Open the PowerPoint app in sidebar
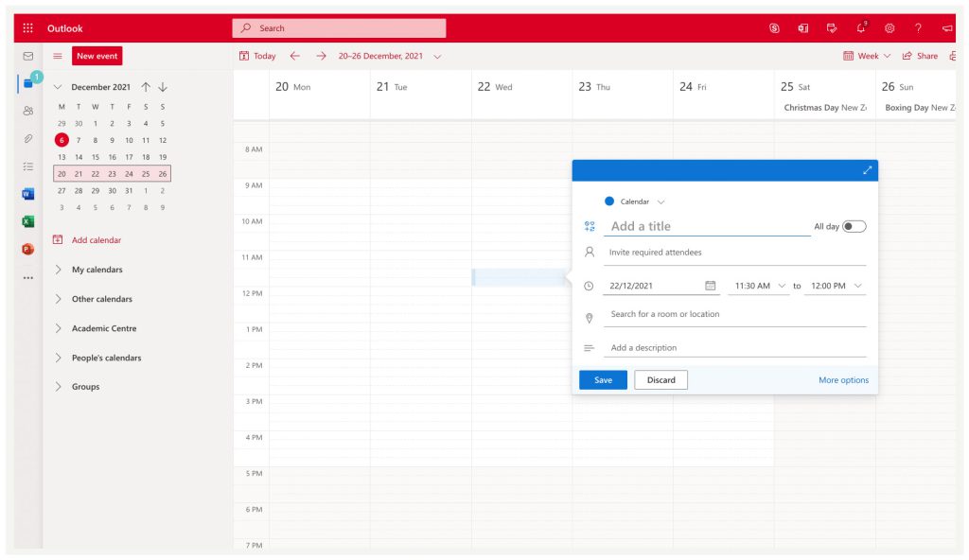969x560 pixels. click(27, 249)
